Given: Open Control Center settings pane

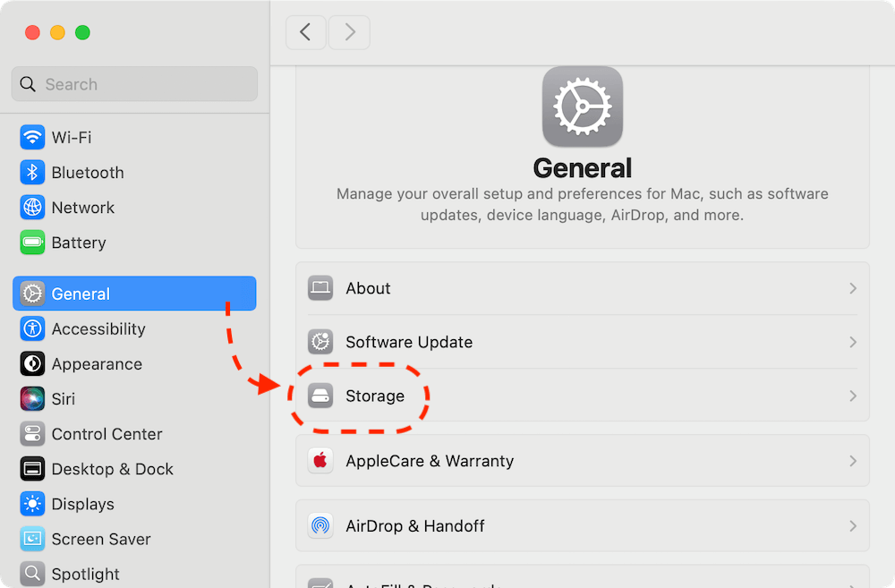Looking at the screenshot, I should pyautogui.click(x=107, y=434).
